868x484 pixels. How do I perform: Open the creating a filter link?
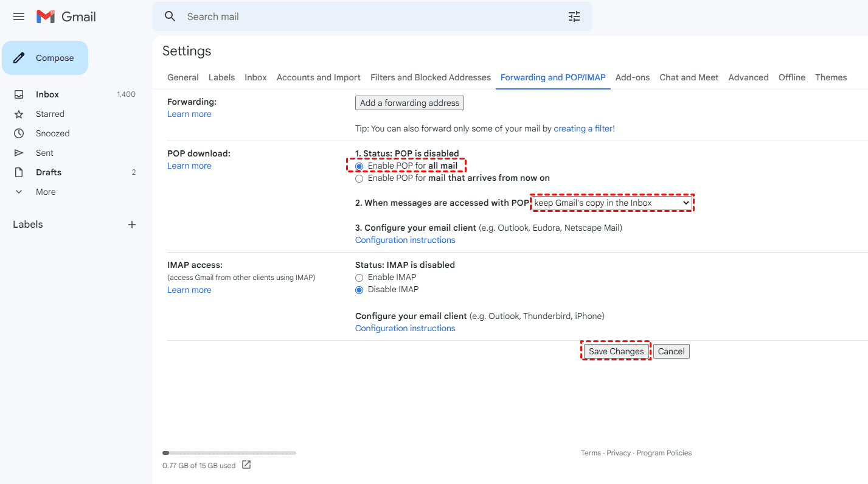(x=584, y=128)
